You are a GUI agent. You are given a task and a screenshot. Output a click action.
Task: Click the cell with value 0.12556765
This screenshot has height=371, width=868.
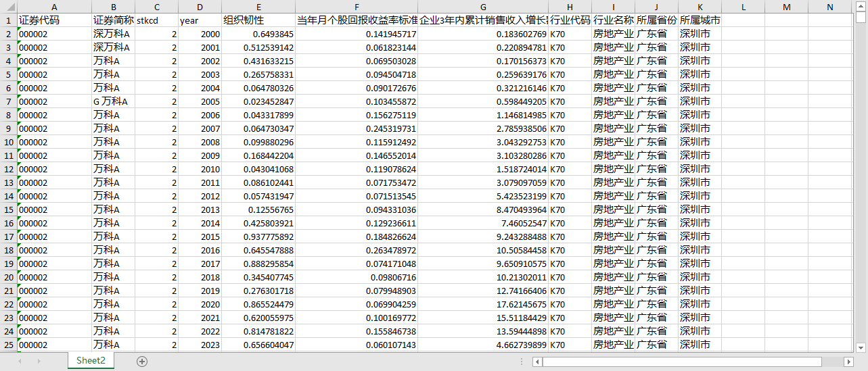coord(258,209)
